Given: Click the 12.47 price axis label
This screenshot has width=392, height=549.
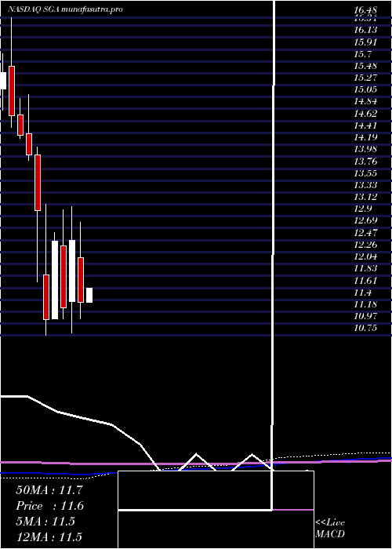Looking at the screenshot, I should click(365, 232).
